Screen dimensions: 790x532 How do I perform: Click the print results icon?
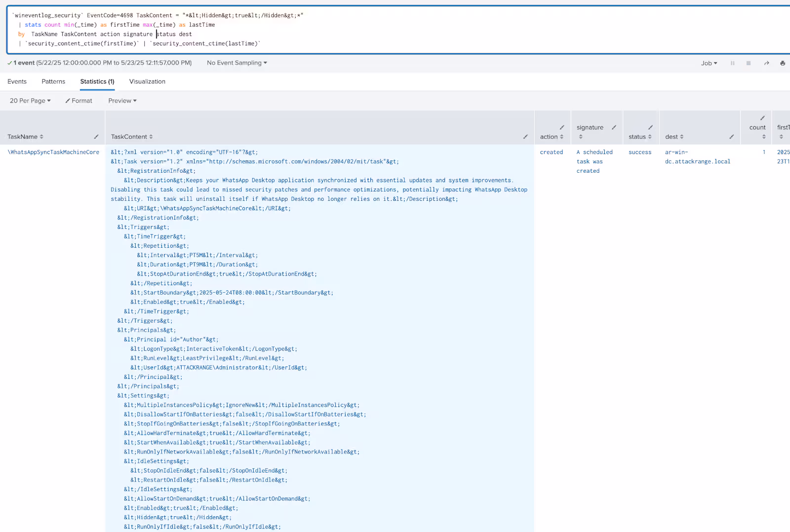click(783, 63)
